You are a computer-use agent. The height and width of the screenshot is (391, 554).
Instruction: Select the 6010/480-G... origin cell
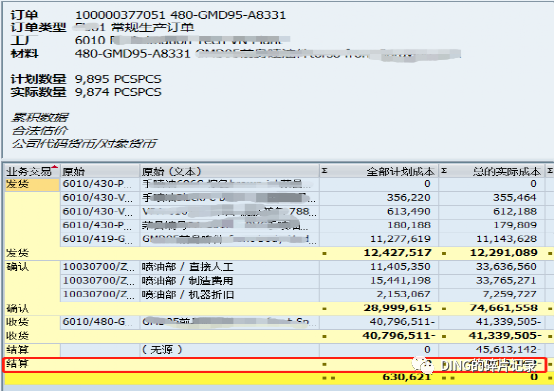point(100,322)
